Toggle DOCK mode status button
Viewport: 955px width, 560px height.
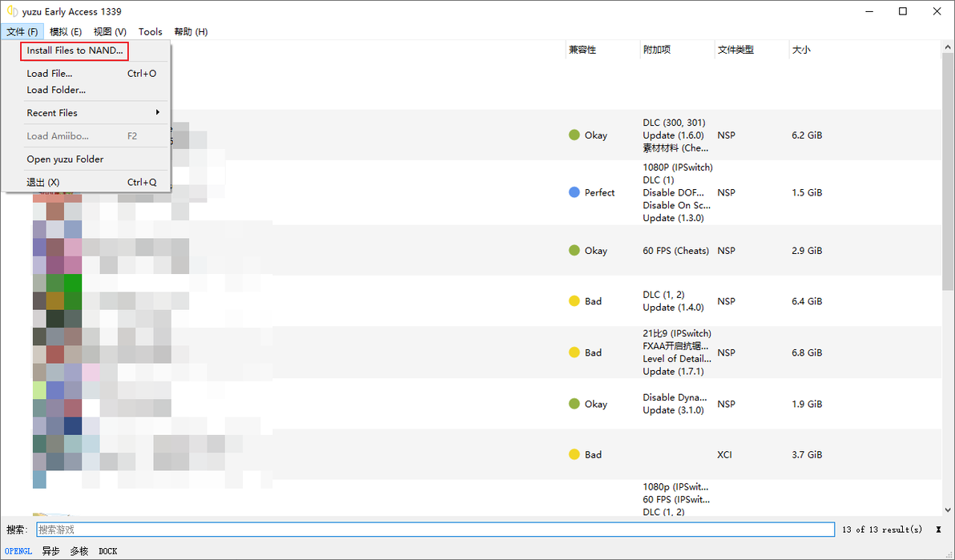pyautogui.click(x=108, y=551)
